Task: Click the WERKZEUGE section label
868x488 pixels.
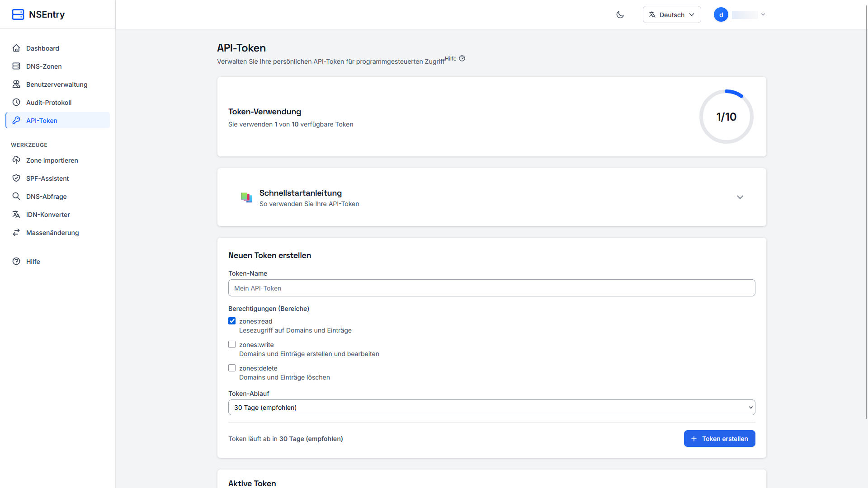Action: point(29,145)
